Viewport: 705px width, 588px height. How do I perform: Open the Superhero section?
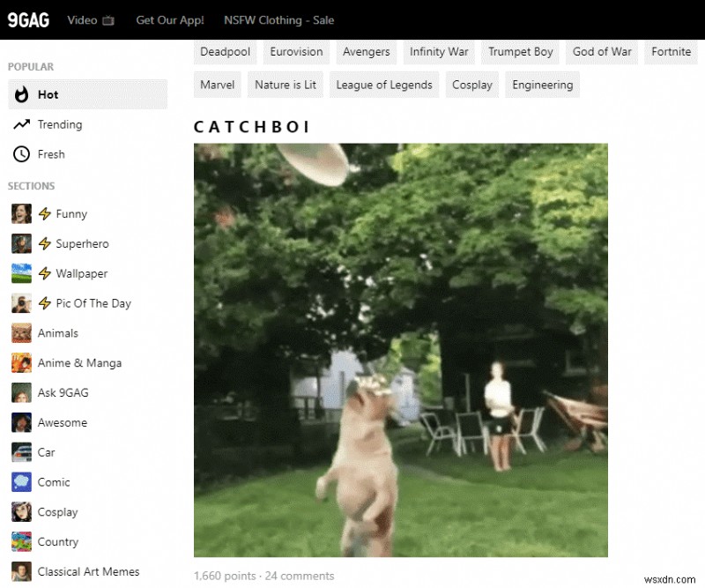click(x=82, y=243)
